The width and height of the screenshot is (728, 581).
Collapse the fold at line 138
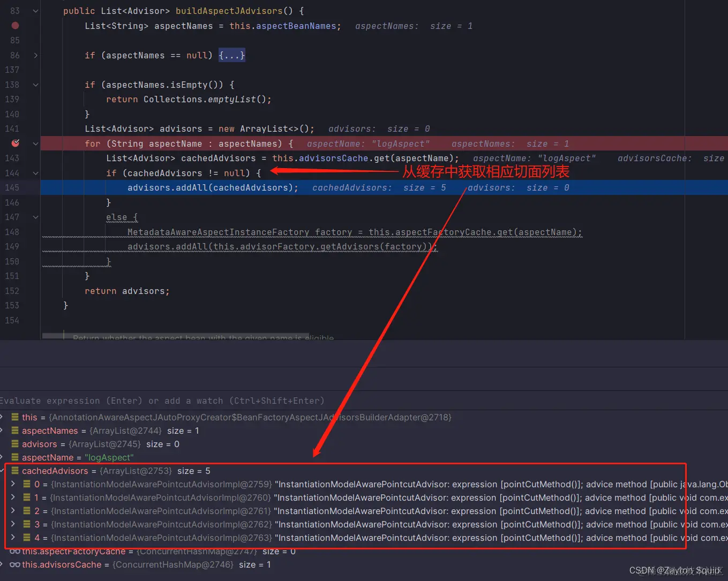tap(35, 85)
